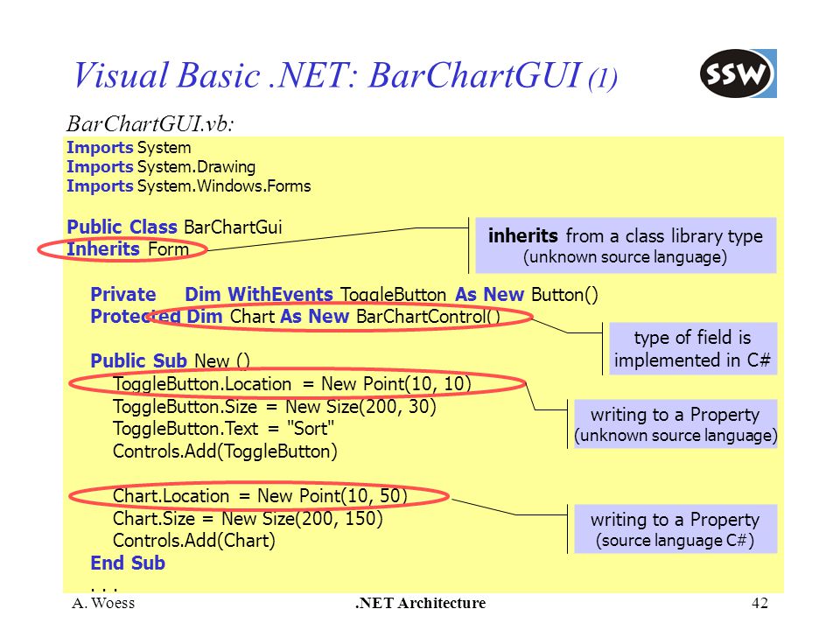Click the "type of field is implemented in C#" callout

[693, 349]
